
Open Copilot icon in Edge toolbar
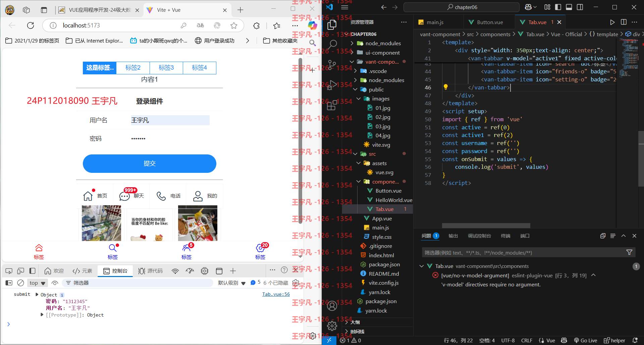point(312,25)
